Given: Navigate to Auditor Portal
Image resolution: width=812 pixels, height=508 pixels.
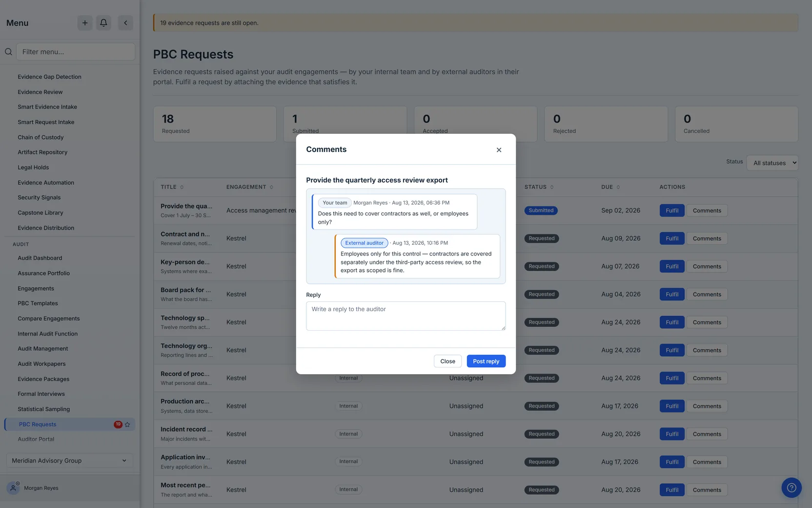Looking at the screenshot, I should (36, 439).
